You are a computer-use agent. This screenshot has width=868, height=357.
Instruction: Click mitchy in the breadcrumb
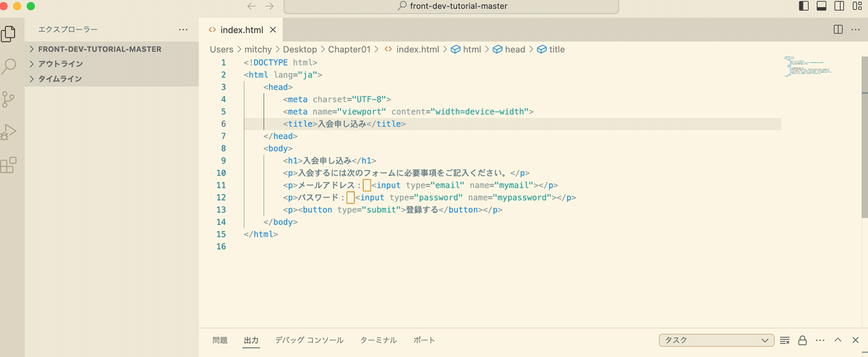point(258,49)
